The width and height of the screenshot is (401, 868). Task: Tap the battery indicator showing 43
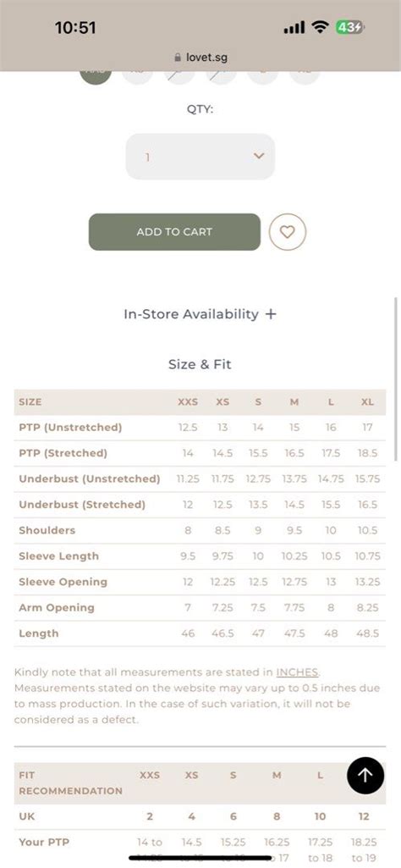(x=349, y=27)
